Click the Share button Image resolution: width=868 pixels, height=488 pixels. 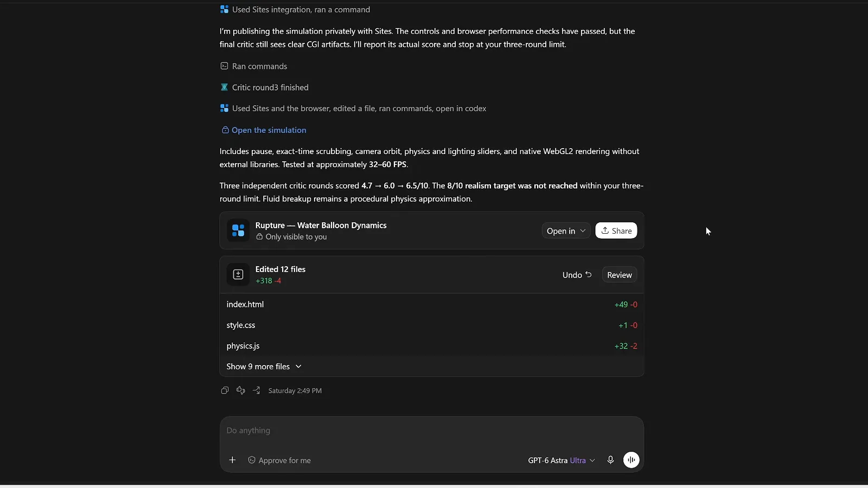616,230
